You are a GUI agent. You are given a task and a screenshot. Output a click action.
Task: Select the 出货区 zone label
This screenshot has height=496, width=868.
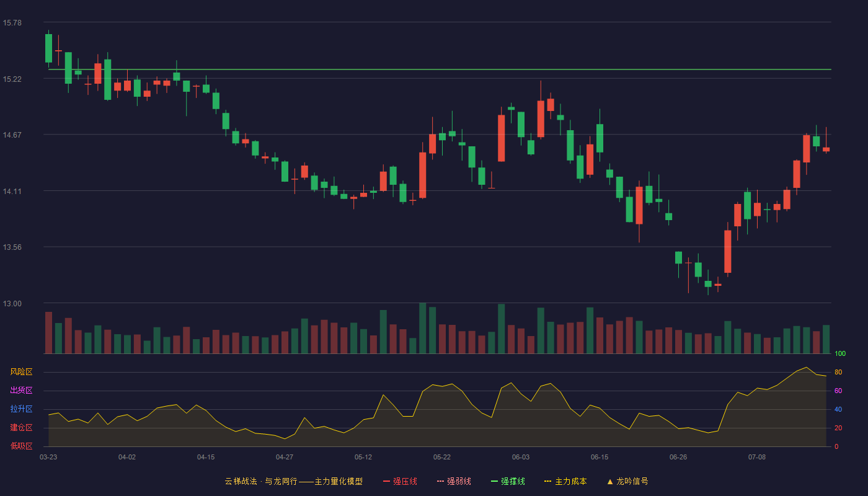[21, 391]
